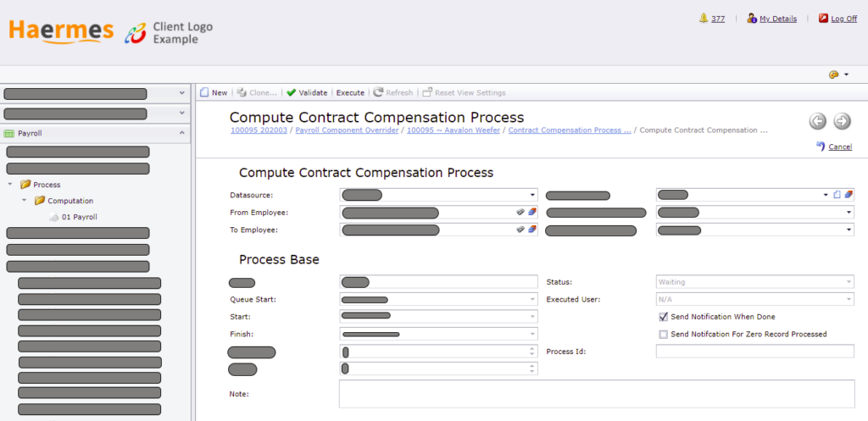The image size is (868, 421).
Task: Open 100095 ~ Aavalon Weefer breadcrumb
Action: (x=453, y=130)
